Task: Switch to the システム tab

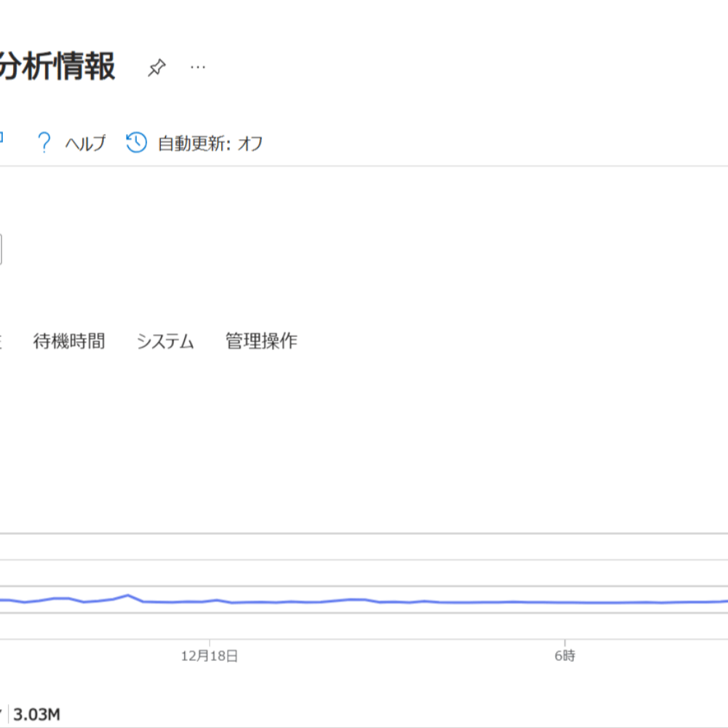Action: click(x=165, y=341)
